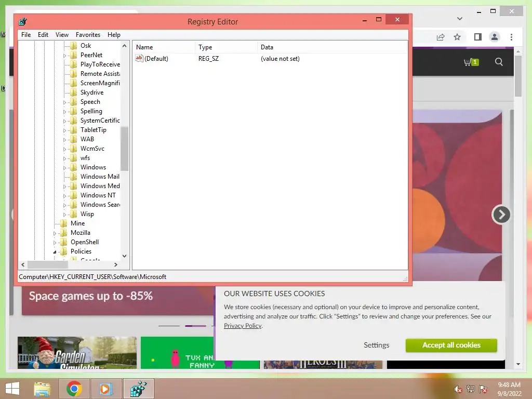Expand the Windows NT key

(x=64, y=196)
